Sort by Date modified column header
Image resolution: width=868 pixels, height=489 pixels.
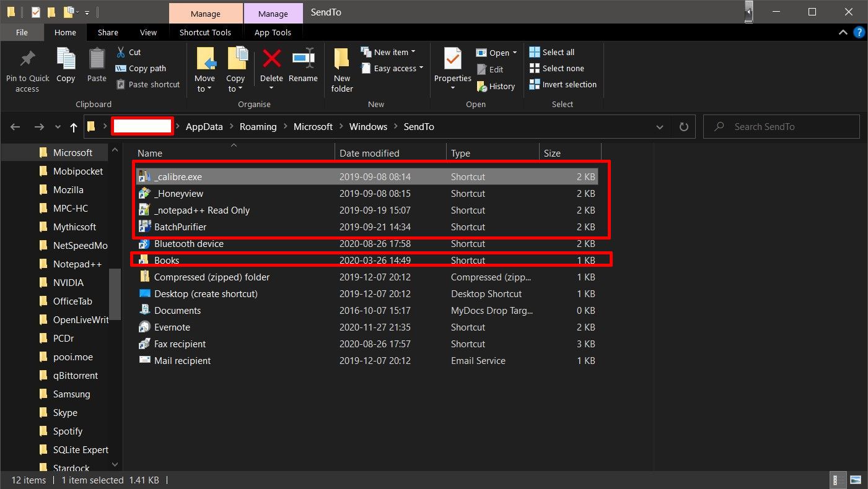pos(390,153)
